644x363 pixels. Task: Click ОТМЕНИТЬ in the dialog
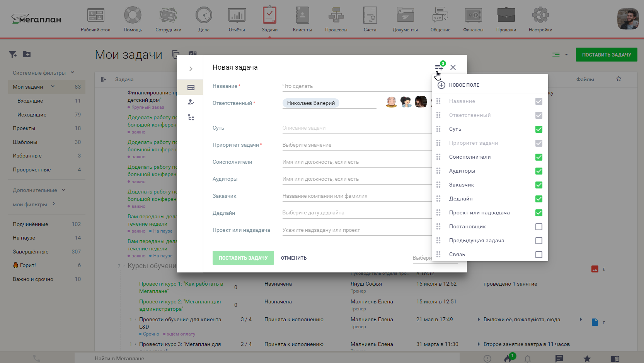coord(294,258)
